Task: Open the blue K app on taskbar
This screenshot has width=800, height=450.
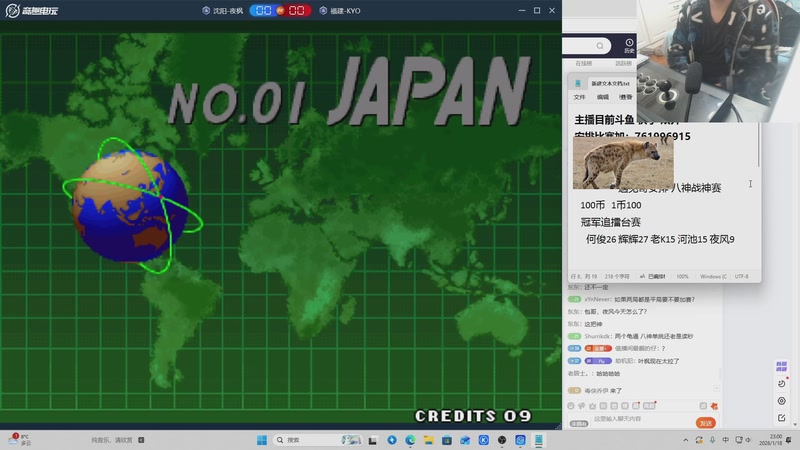Action: [x=484, y=440]
